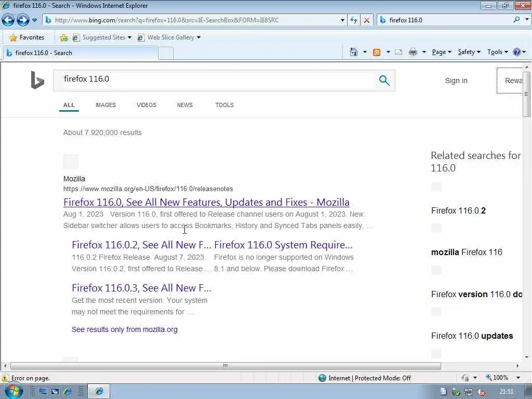This screenshot has height=399, width=532.
Task: Click the muted volume tray icon
Action: tap(481, 392)
